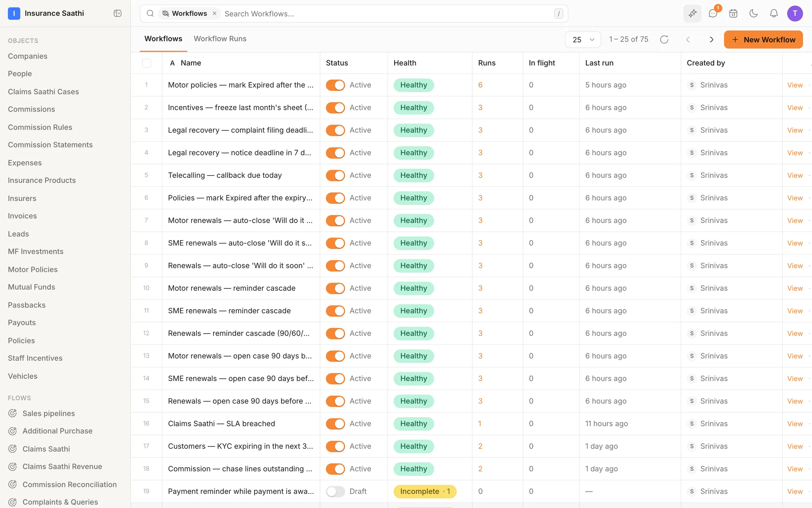Click the New Workflow button

click(763, 39)
